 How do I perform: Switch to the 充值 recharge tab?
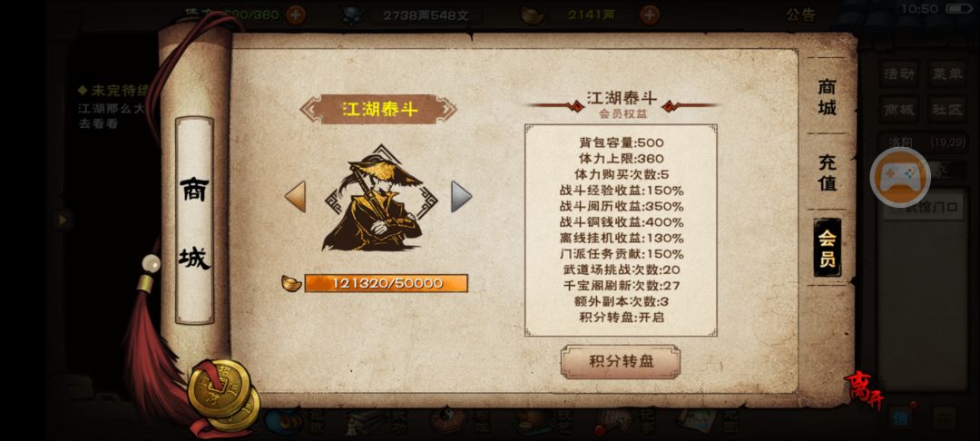(x=827, y=173)
